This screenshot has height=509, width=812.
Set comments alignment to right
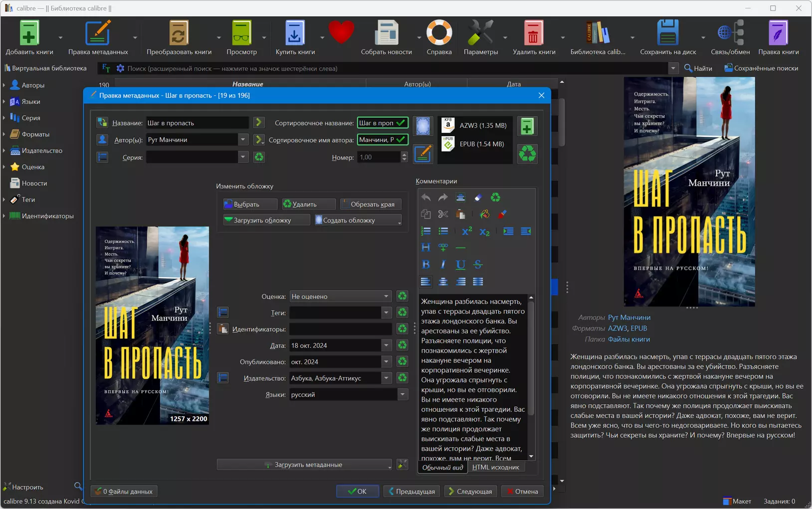click(460, 281)
